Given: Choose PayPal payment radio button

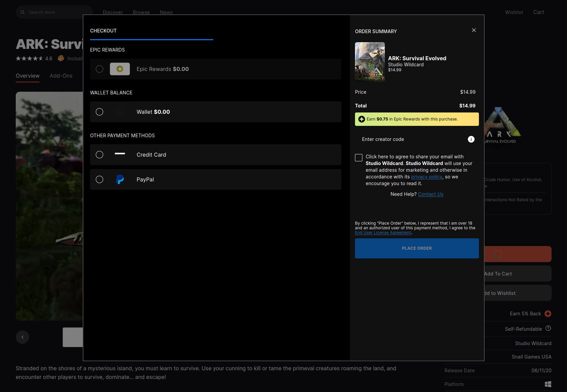Looking at the screenshot, I should click(x=99, y=179).
